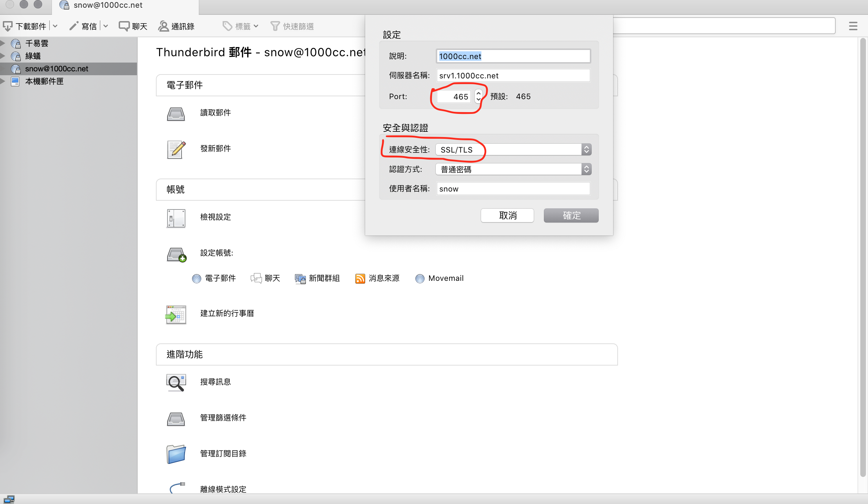
Task: Open the 讀取郵件 link
Action: 216,112
